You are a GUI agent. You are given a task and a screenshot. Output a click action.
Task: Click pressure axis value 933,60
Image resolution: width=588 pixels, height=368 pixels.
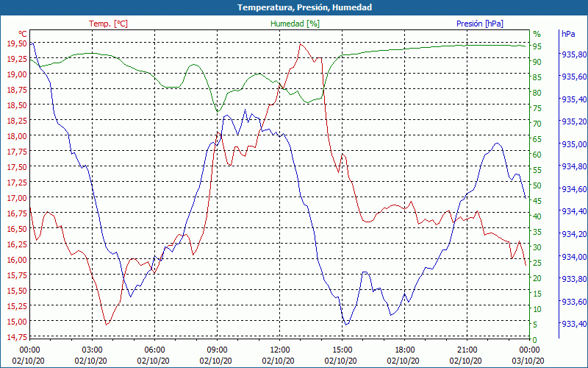click(574, 302)
